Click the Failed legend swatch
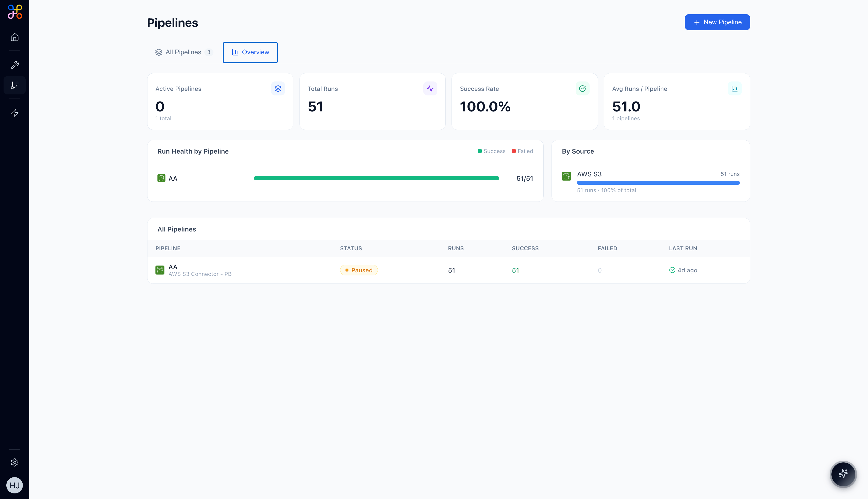868x499 pixels. pos(513,151)
